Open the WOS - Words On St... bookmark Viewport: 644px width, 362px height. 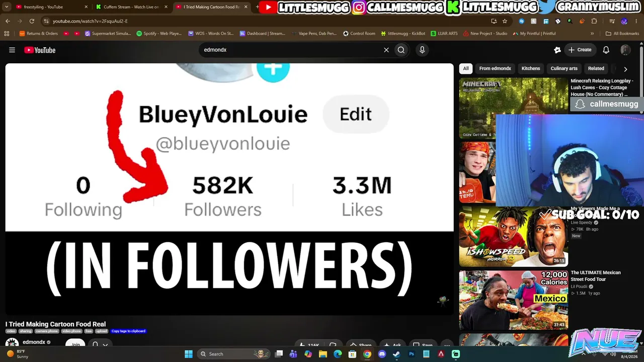tap(211, 34)
